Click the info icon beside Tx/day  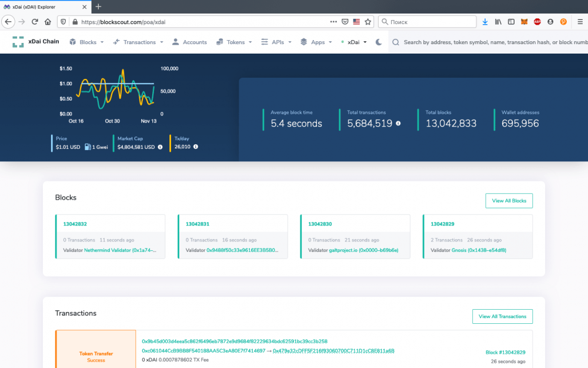pyautogui.click(x=196, y=147)
